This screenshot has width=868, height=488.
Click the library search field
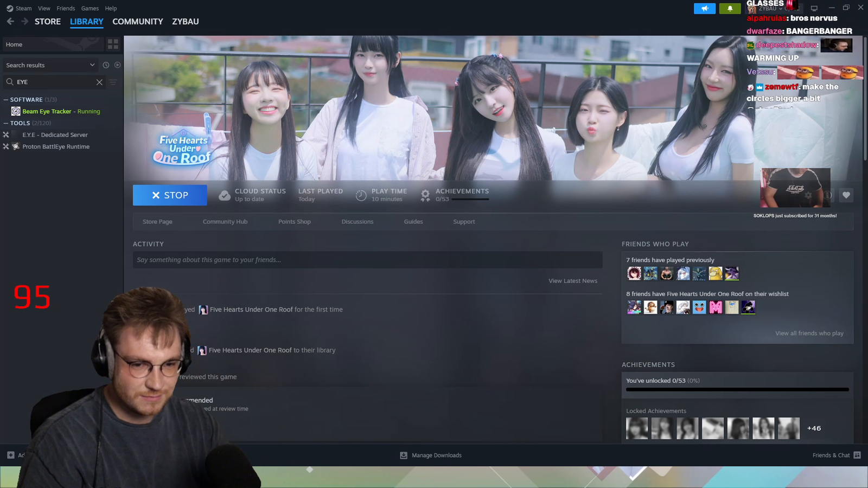54,82
